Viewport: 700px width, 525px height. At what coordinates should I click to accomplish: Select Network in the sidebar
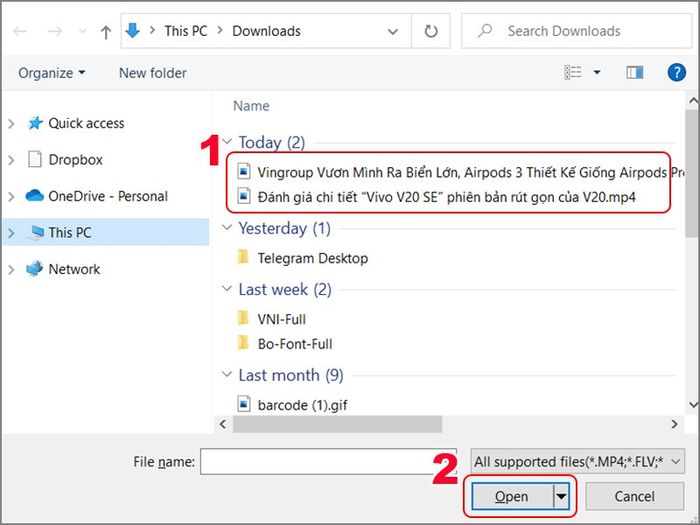click(x=74, y=269)
